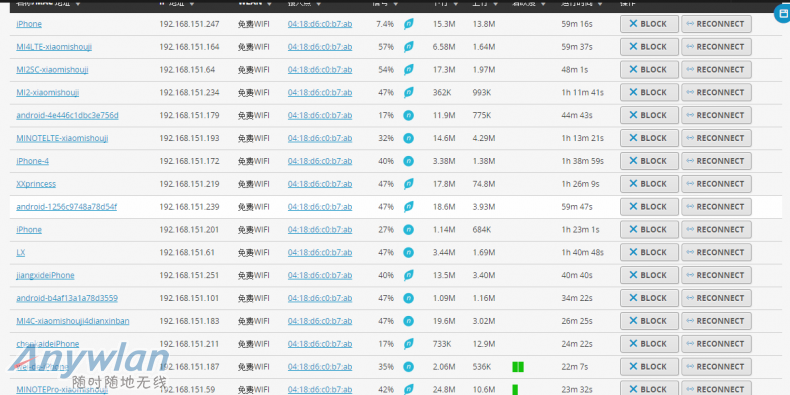Image resolution: width=790 pixels, height=395 pixels.
Task: Click the green activity bars in 192.168.151.187 row
Action: [518, 367]
